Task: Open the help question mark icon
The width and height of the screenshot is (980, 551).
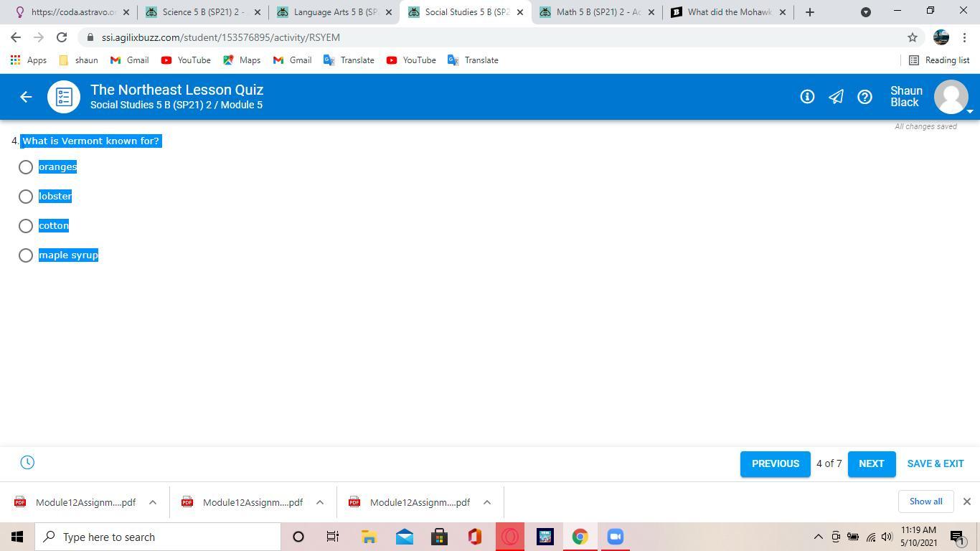Action: tap(864, 97)
